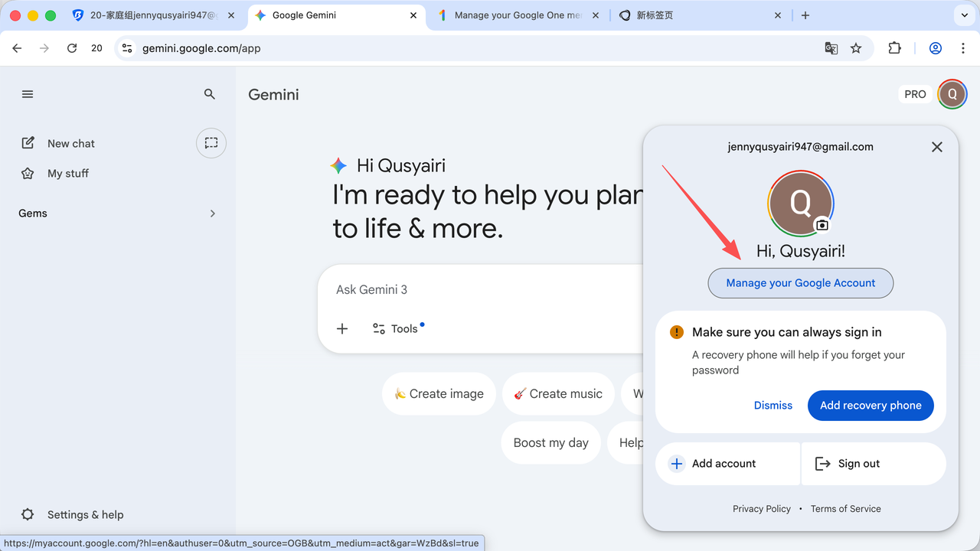Open the Chrome three-dot menu
The width and height of the screenshot is (980, 551).
(962, 48)
